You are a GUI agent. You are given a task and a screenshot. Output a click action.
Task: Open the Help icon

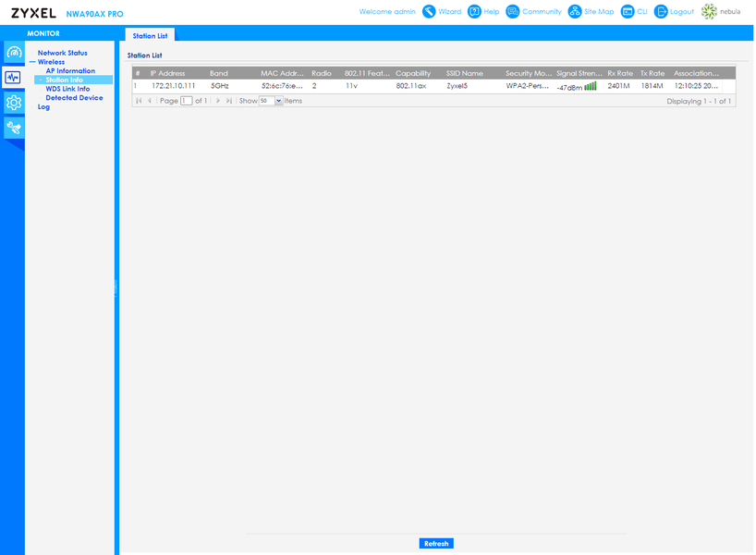pyautogui.click(x=474, y=12)
